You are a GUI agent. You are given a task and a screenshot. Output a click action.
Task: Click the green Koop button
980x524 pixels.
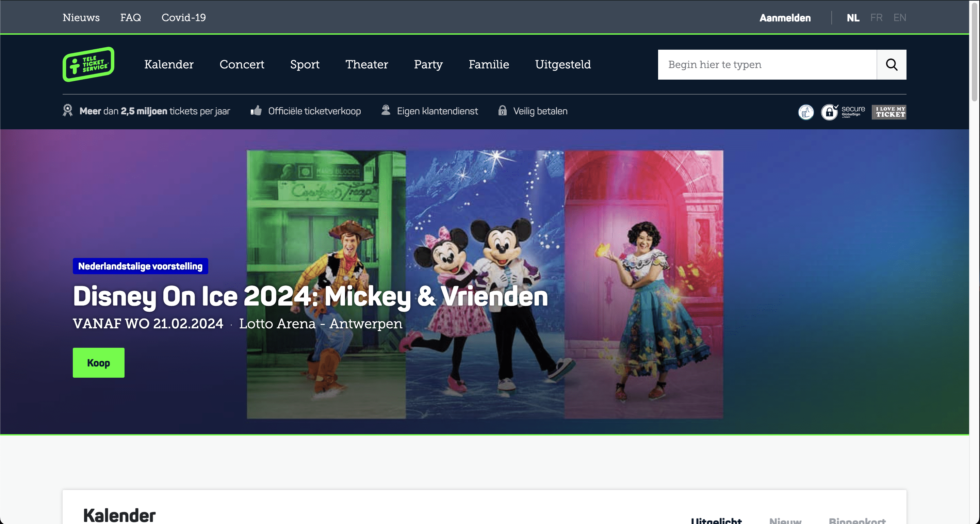pyautogui.click(x=99, y=363)
